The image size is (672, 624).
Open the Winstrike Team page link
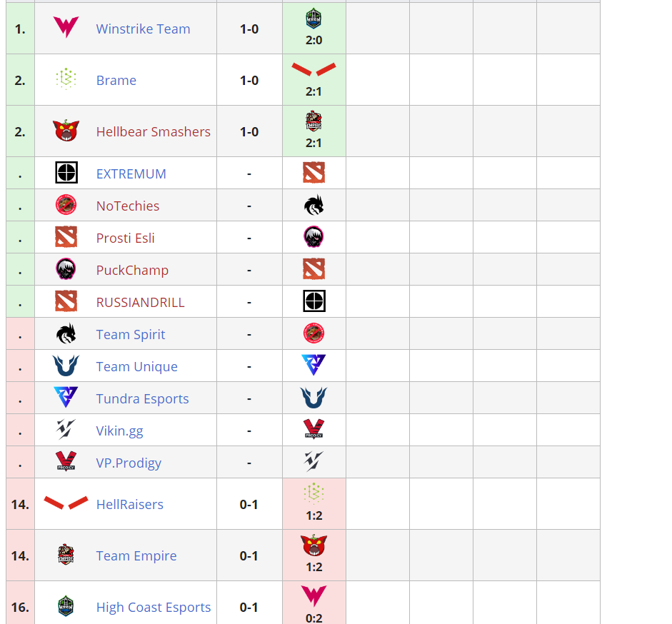pos(143,29)
